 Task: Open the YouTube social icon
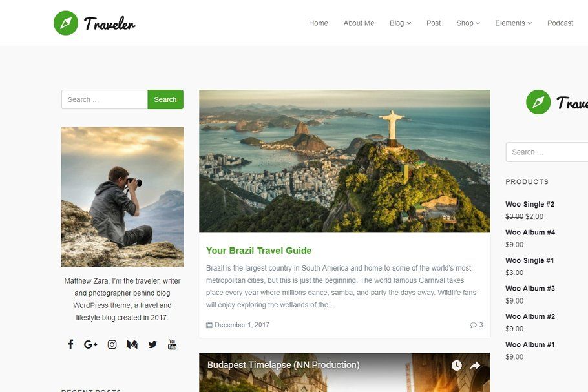point(172,344)
